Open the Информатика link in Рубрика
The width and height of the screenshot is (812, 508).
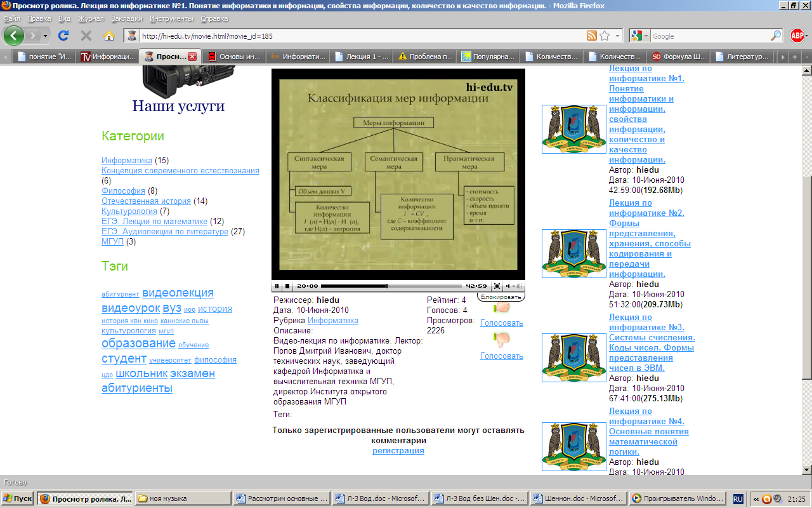point(333,321)
